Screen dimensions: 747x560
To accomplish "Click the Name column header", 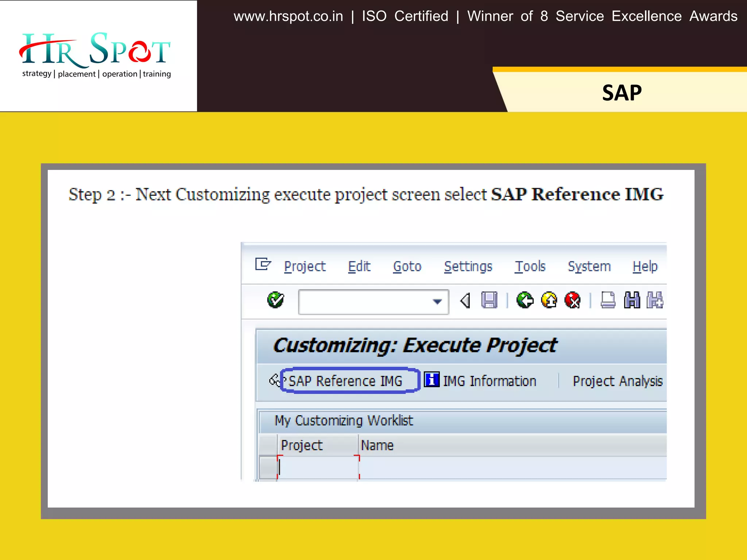I will [x=512, y=445].
